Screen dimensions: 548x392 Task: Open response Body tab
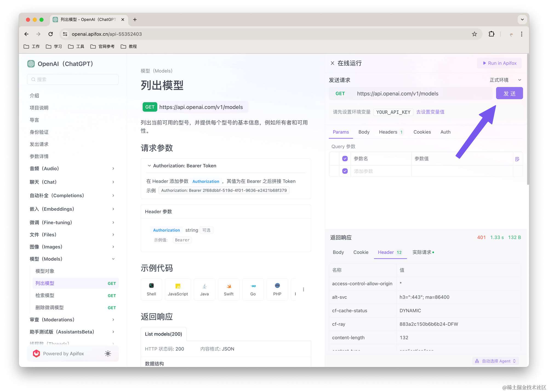(x=338, y=252)
